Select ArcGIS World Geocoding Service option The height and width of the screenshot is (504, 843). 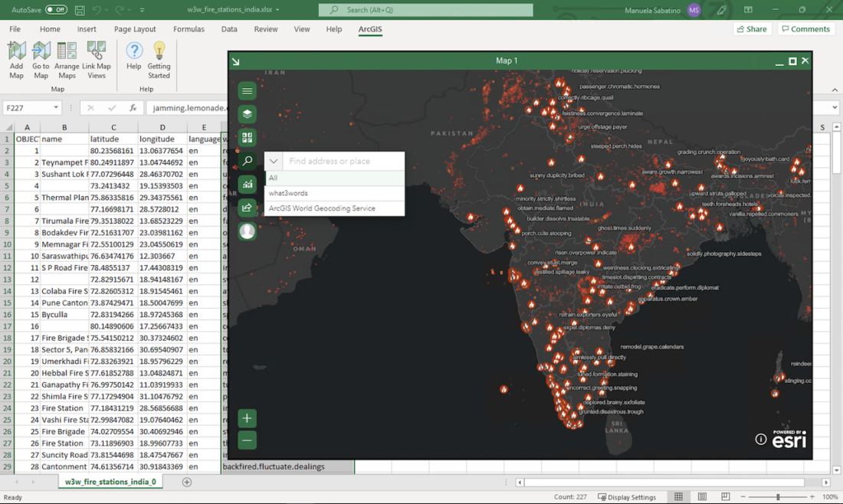(334, 208)
